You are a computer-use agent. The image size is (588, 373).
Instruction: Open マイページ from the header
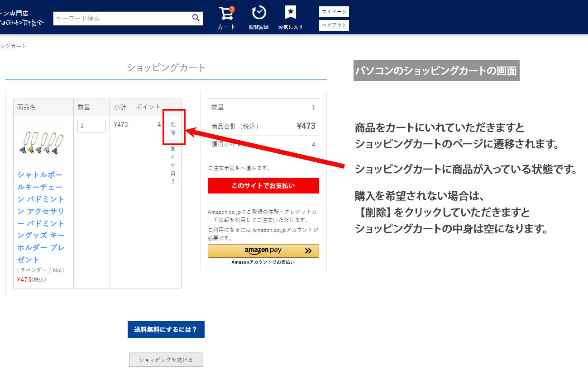click(334, 12)
